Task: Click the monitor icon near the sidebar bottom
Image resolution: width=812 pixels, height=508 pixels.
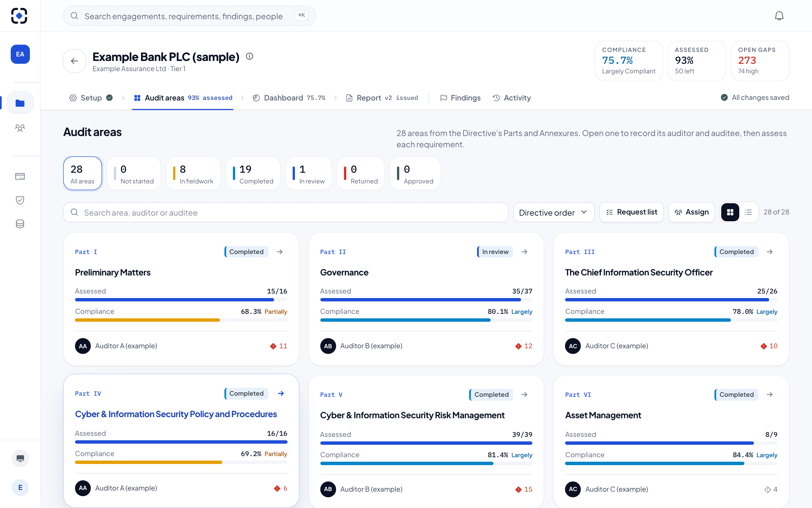Action: 20,458
